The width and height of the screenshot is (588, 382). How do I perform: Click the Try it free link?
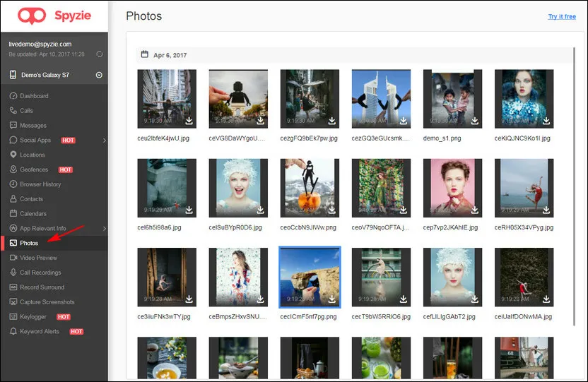coord(561,16)
